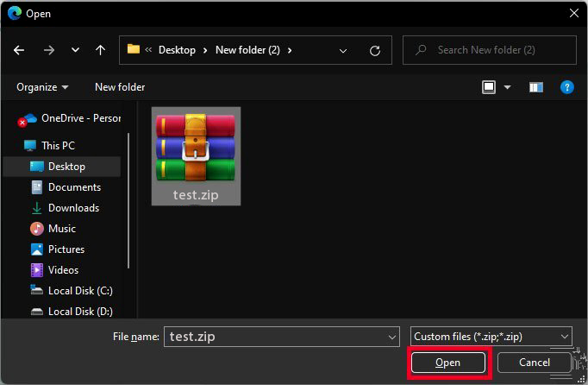
Task: Toggle the preview pane
Action: coord(536,87)
